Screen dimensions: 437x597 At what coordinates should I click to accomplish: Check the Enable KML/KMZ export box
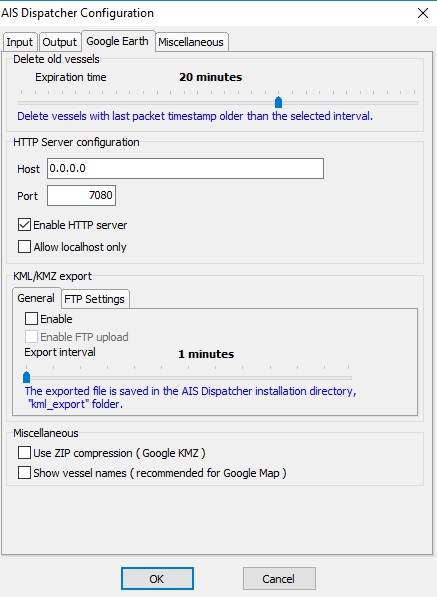pos(31,319)
